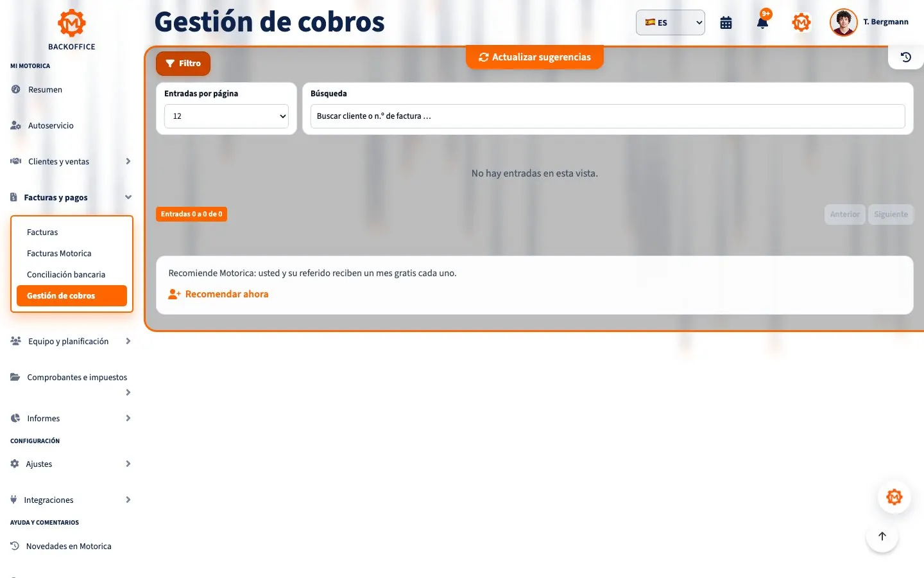Click the Equipo y planificación people icon
The width and height of the screenshot is (924, 578).
click(15, 341)
